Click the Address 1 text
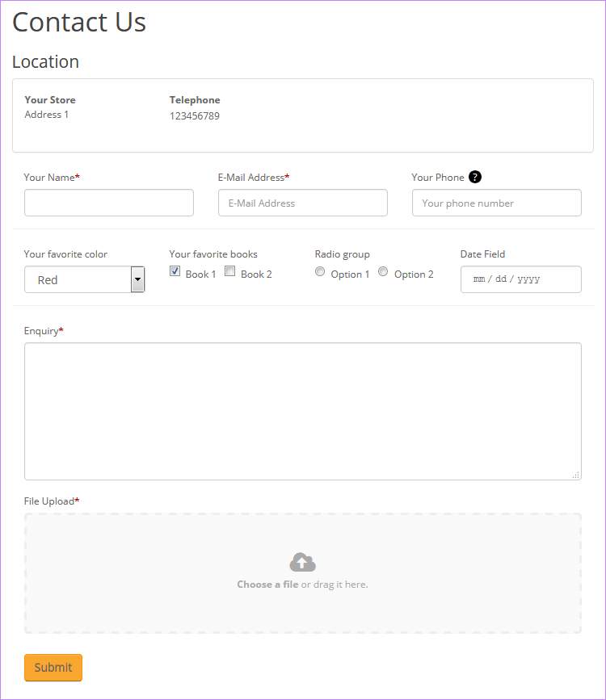The width and height of the screenshot is (606, 700). click(47, 115)
